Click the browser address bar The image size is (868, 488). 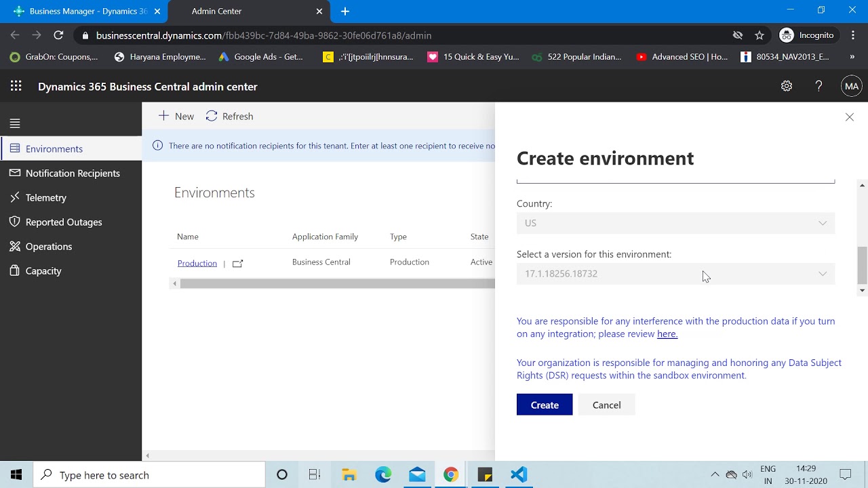(x=407, y=35)
